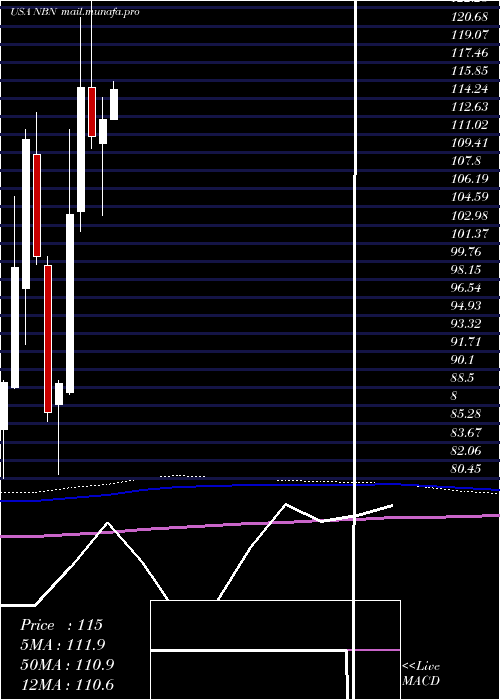Click the 5MA : 111.9 readout
Viewport: 500px width, 700px height.
click(x=63, y=645)
